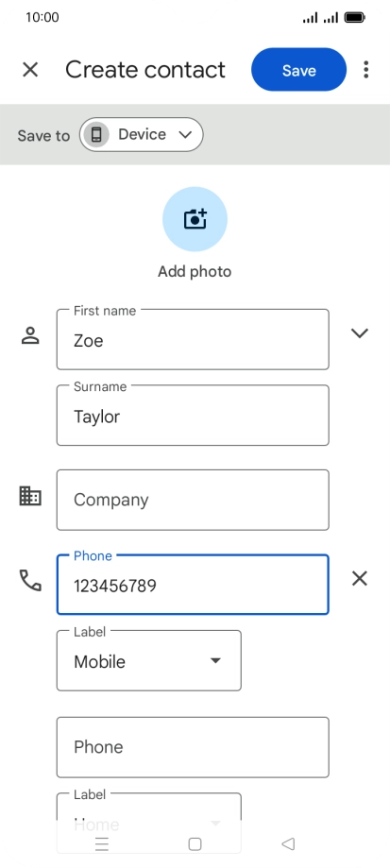Click the company building icon
This screenshot has width=390, height=868.
[x=30, y=496]
